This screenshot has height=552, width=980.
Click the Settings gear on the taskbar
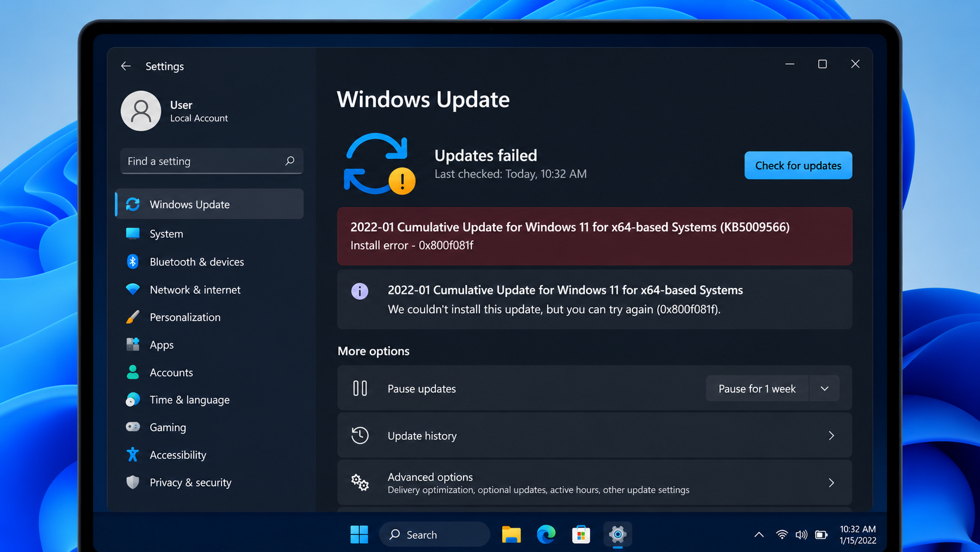tap(617, 534)
